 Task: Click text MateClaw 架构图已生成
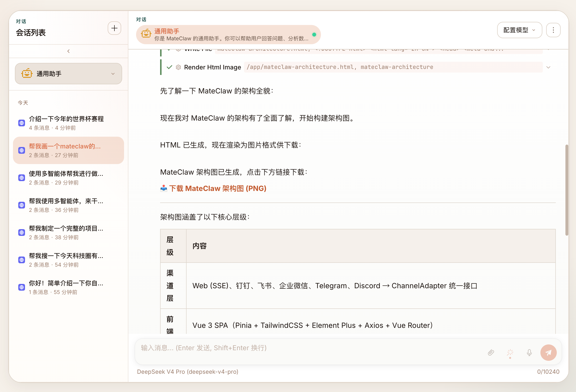[200, 172]
